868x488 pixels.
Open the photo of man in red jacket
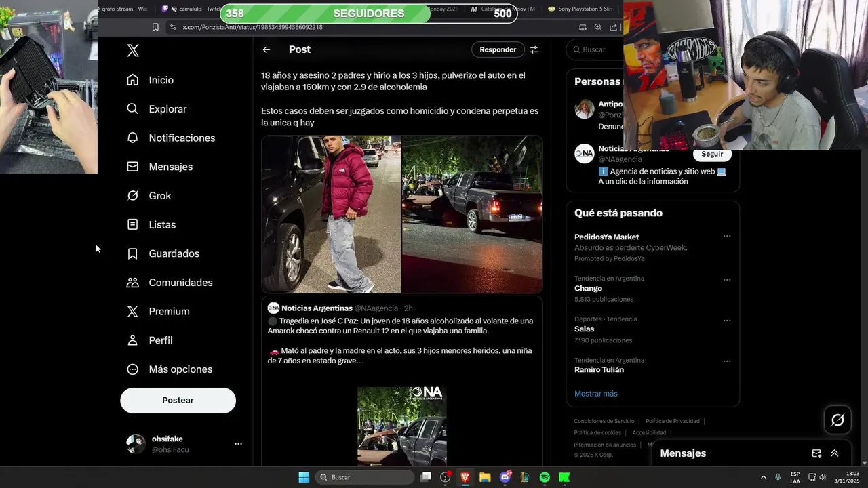[332, 214]
